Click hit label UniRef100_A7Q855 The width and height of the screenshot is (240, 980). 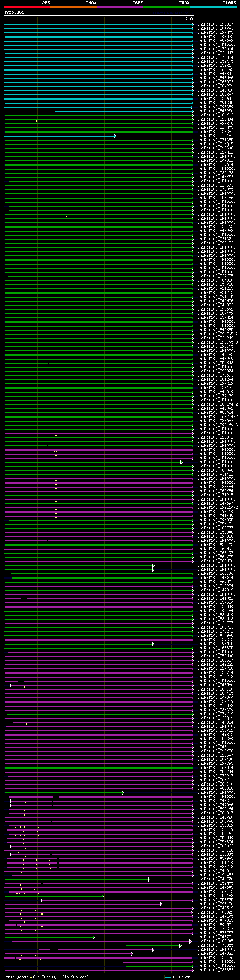(215, 945)
